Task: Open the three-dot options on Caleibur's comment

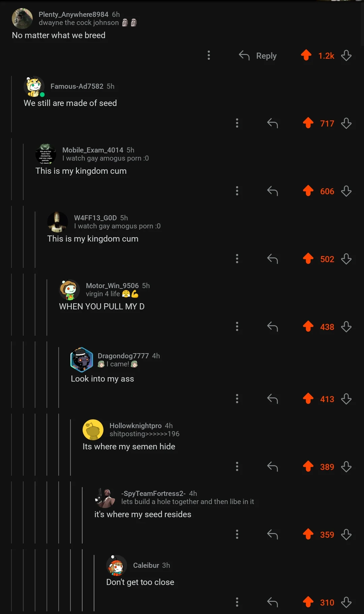Action: 237,602
